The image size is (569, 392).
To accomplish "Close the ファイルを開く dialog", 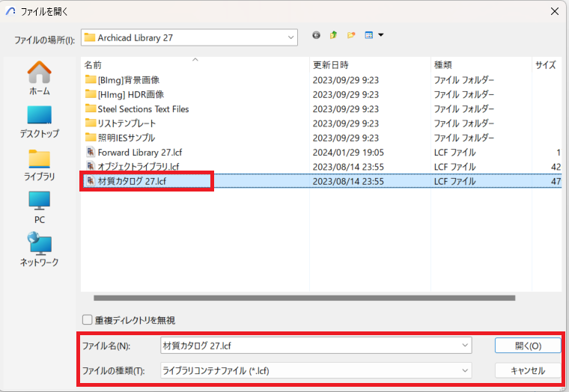I will (555, 12).
